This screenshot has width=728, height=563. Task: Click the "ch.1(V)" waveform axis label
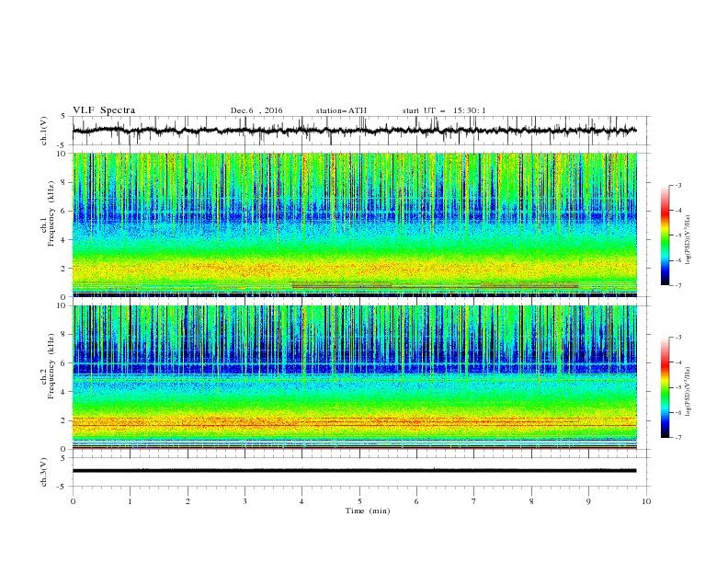pyautogui.click(x=44, y=131)
